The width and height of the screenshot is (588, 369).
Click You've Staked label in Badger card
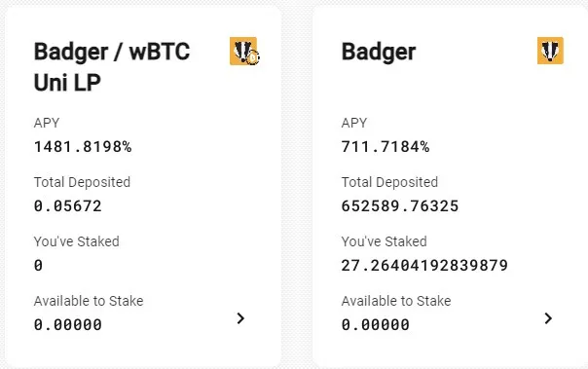tap(384, 241)
